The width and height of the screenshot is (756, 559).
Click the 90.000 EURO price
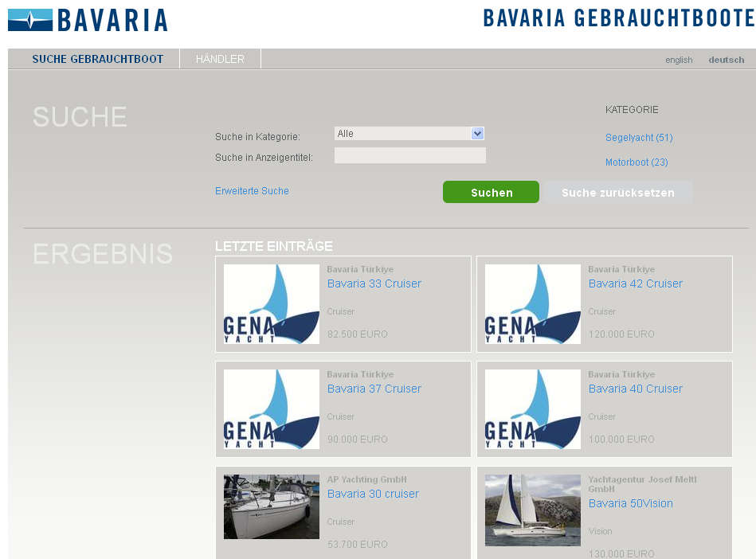pyautogui.click(x=357, y=439)
